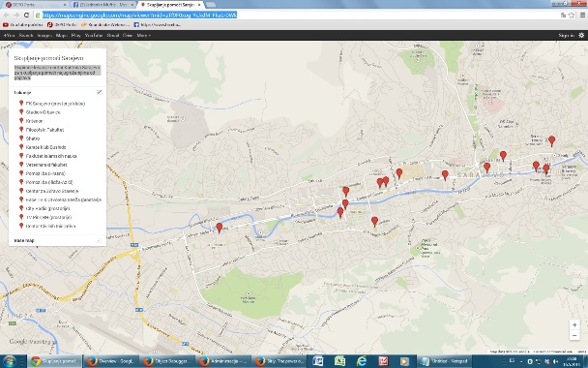Reload the page with the refresh icon
Image resolution: width=588 pixels, height=368 pixels.
point(26,15)
